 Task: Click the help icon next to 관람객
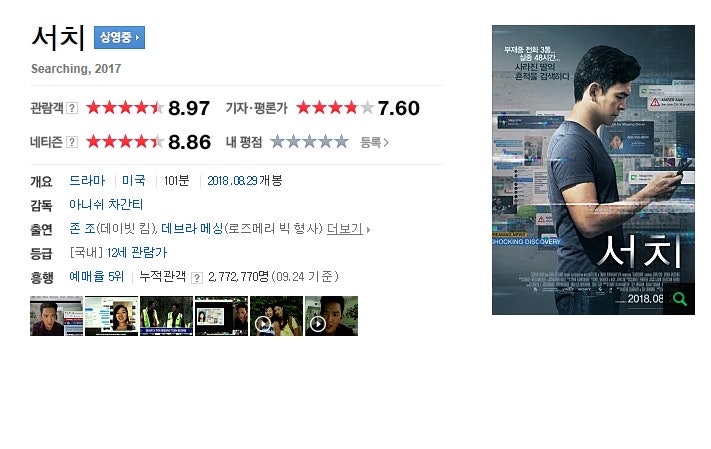(72, 108)
